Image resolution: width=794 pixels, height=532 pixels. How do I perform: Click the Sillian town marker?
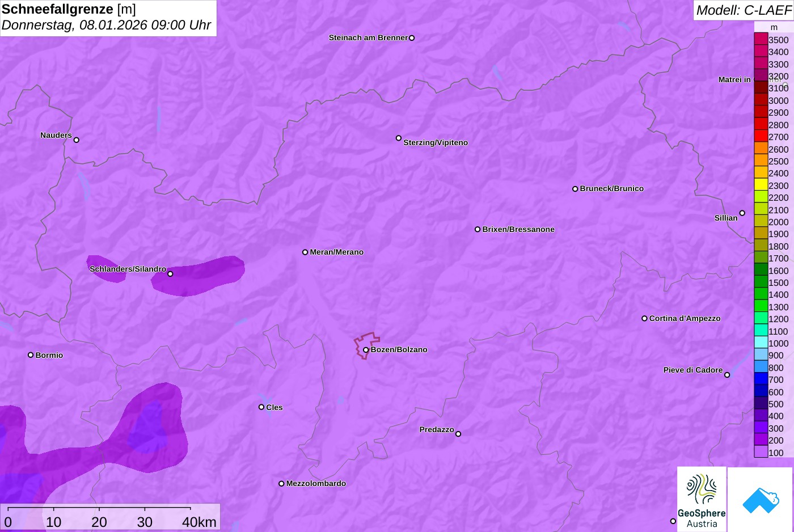pyautogui.click(x=742, y=213)
